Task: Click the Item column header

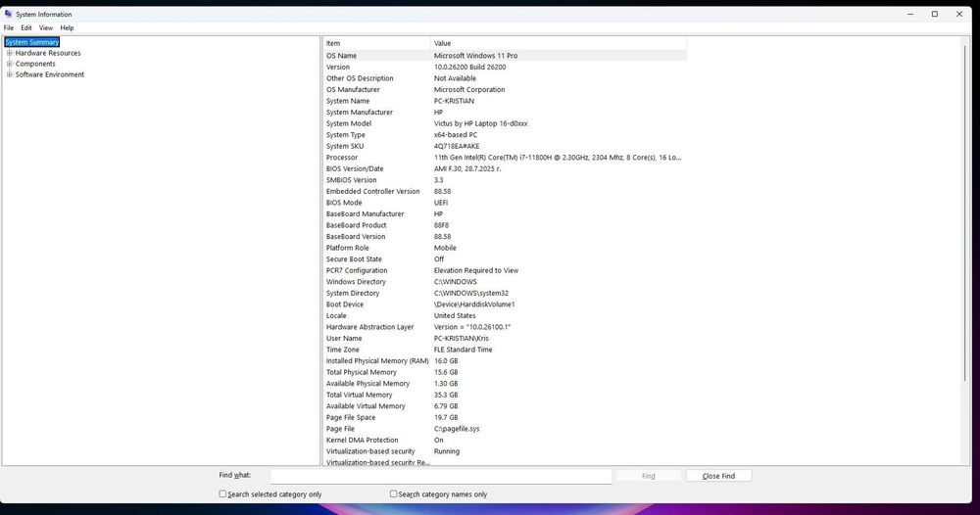Action: tap(377, 43)
